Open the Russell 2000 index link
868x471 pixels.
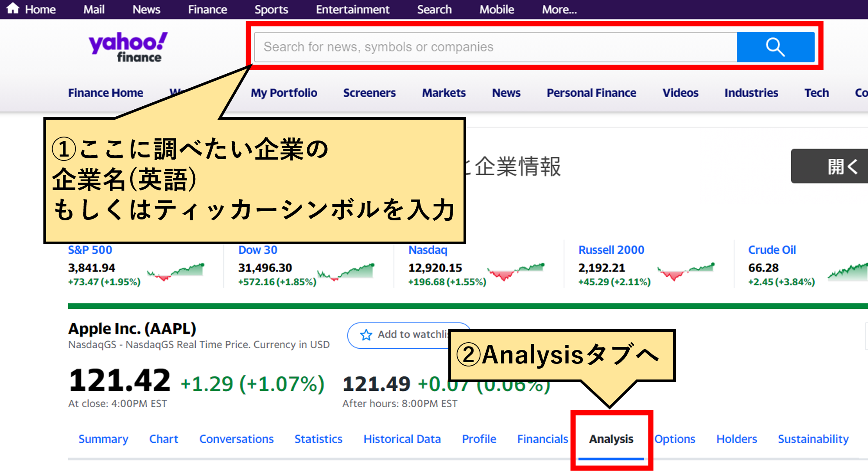pos(612,250)
